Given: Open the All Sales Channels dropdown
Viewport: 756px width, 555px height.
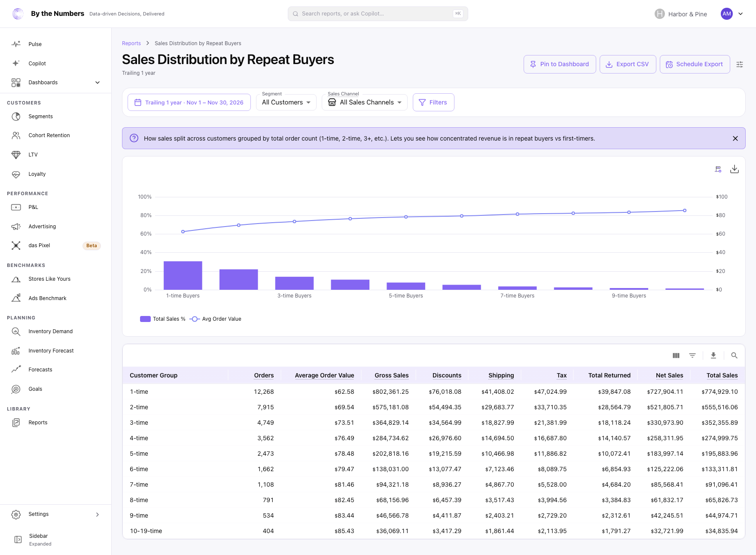Looking at the screenshot, I should click(365, 102).
